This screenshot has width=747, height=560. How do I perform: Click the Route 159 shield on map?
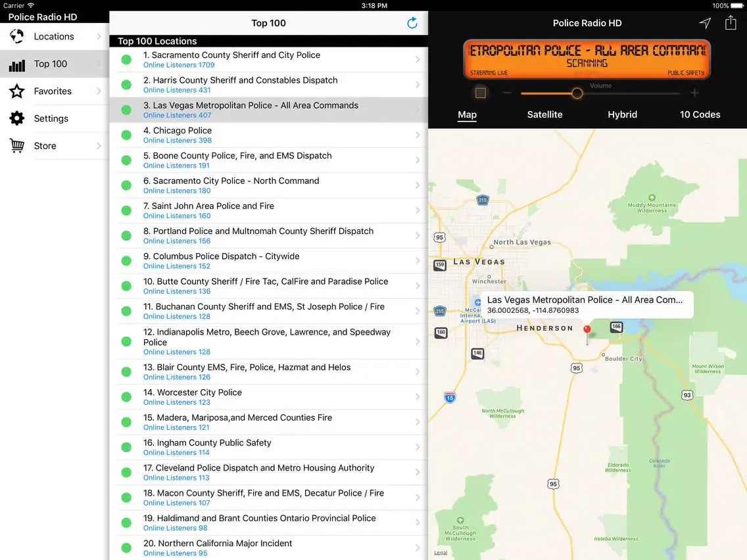pos(440,265)
